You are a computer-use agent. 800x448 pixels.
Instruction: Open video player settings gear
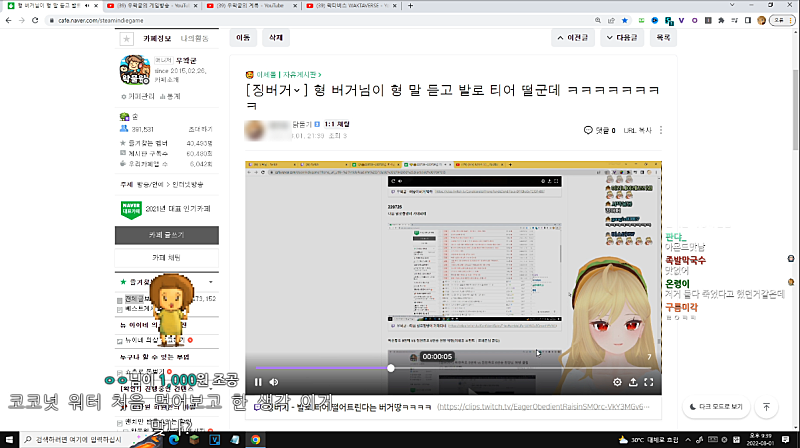point(617,382)
